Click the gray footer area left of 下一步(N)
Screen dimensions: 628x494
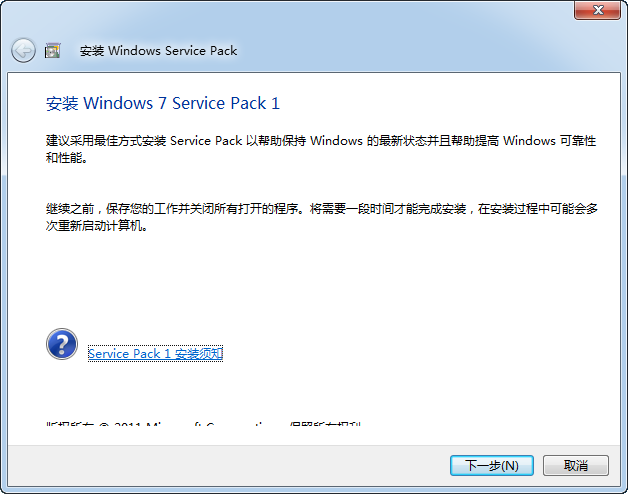[x=228, y=466]
